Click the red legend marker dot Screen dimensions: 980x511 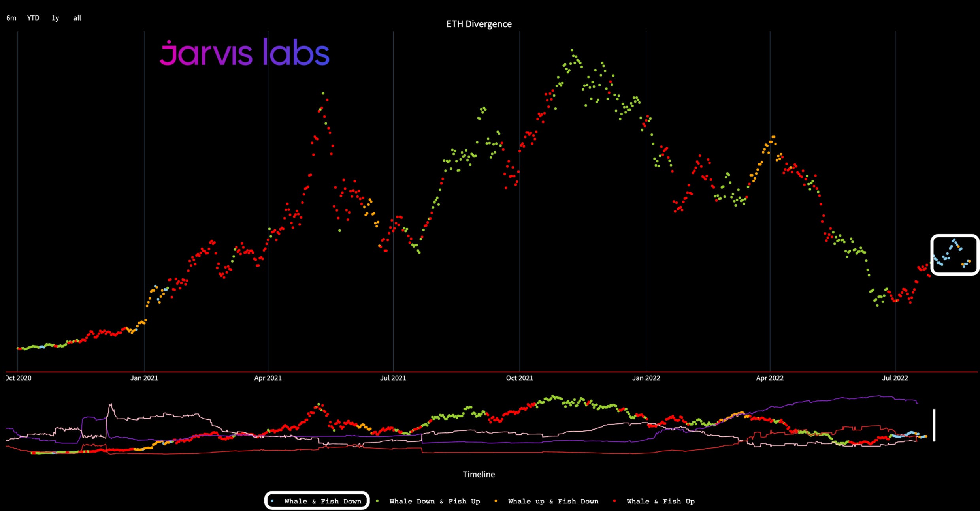pos(614,501)
